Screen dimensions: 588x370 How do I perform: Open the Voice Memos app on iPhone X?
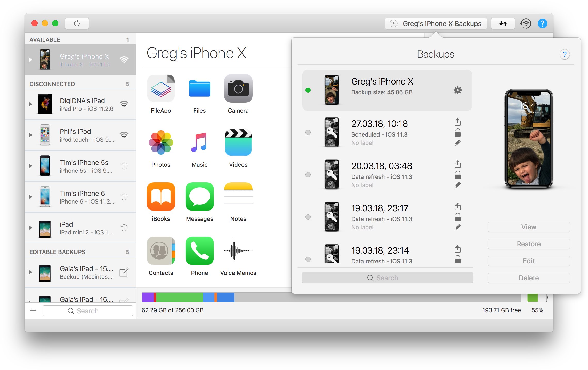pyautogui.click(x=237, y=252)
